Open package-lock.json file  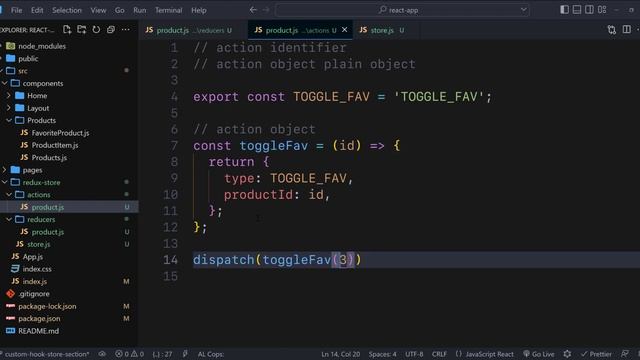[47, 306]
